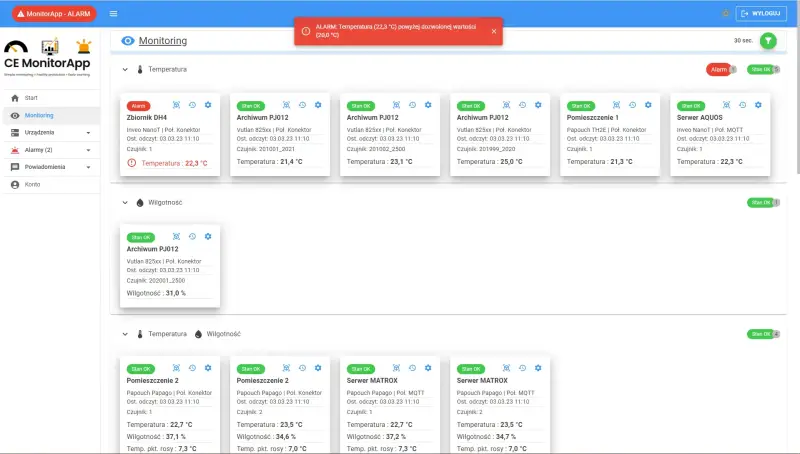The height and width of the screenshot is (454, 800).
Task: Click the green filter icon button
Action: pos(768,41)
